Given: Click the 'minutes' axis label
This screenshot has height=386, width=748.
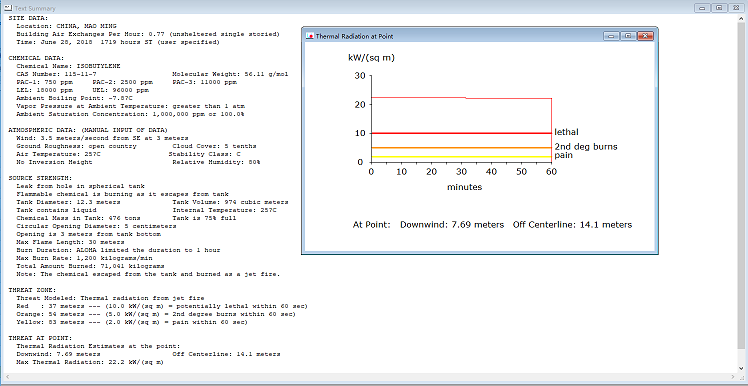Looking at the screenshot, I should click(464, 188).
